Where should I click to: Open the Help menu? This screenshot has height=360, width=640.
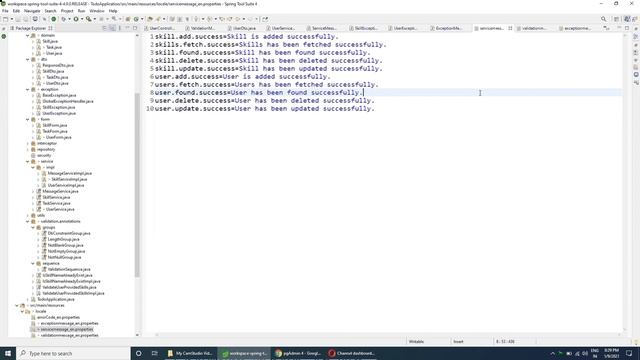click(x=113, y=11)
